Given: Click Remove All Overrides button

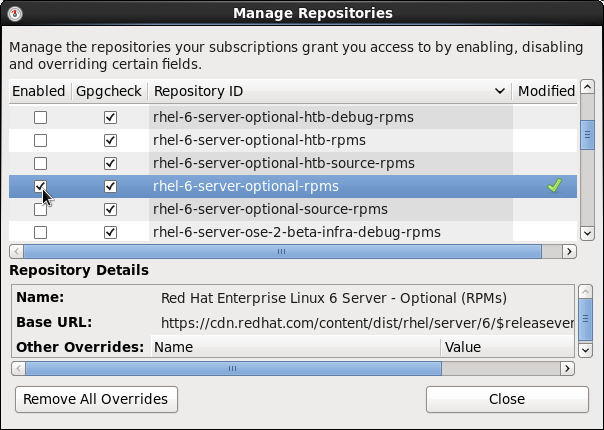Looking at the screenshot, I should click(x=96, y=399).
